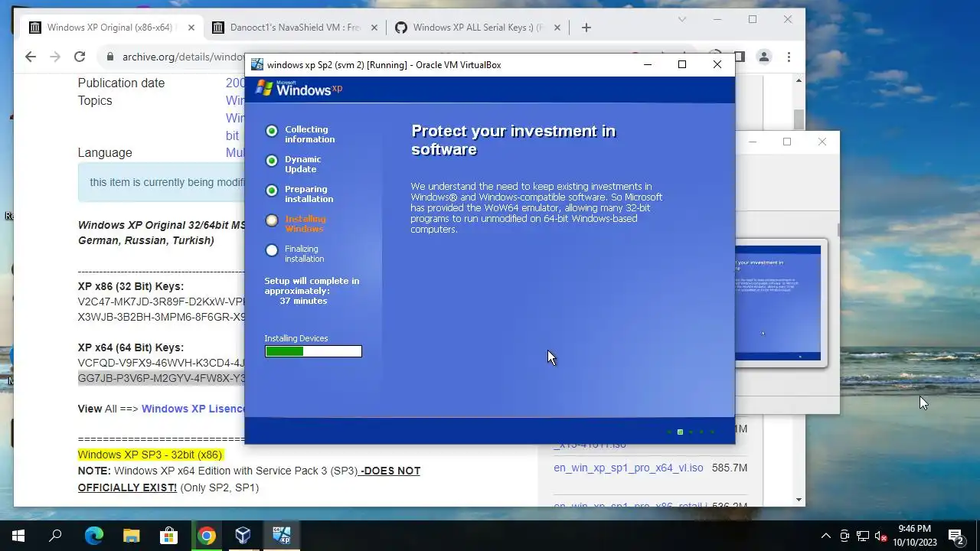Click the Preparing installation step indicator
The height and width of the screenshot is (551, 980).
point(272,191)
